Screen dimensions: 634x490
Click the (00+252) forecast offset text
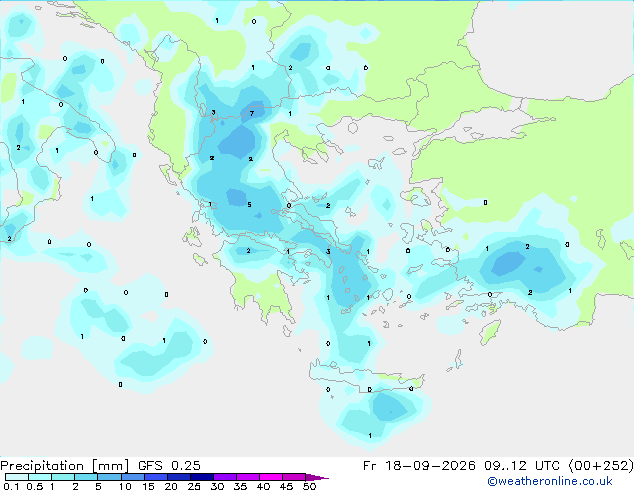(600, 466)
